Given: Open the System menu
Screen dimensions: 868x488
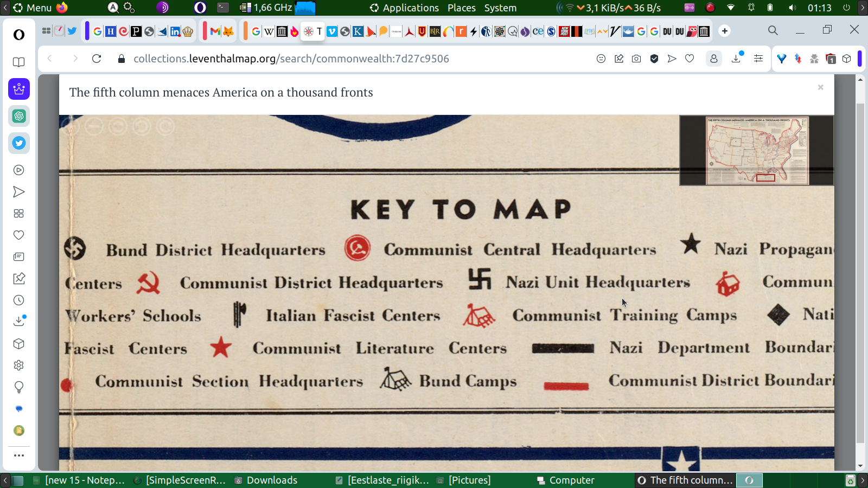Looking at the screenshot, I should 500,8.
